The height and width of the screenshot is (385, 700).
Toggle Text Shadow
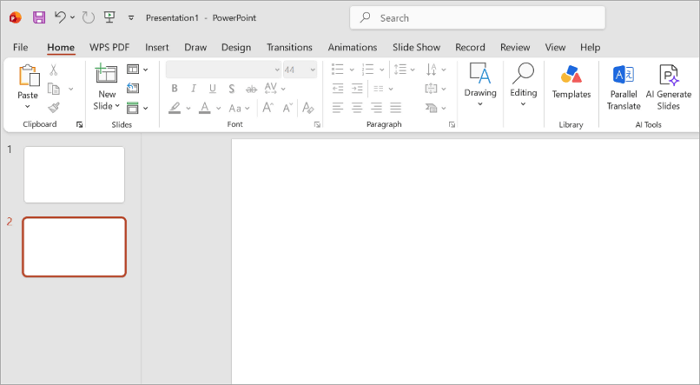232,89
